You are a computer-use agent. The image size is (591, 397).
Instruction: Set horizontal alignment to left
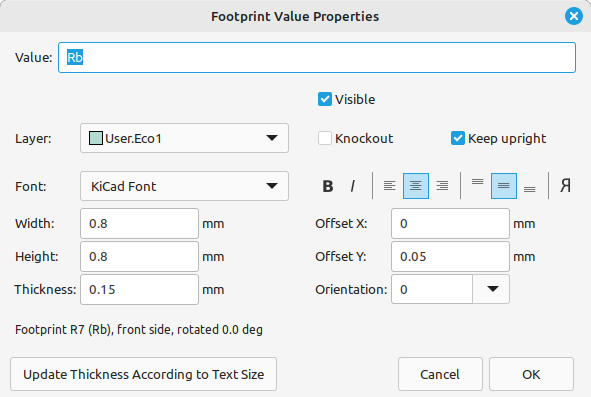(389, 186)
